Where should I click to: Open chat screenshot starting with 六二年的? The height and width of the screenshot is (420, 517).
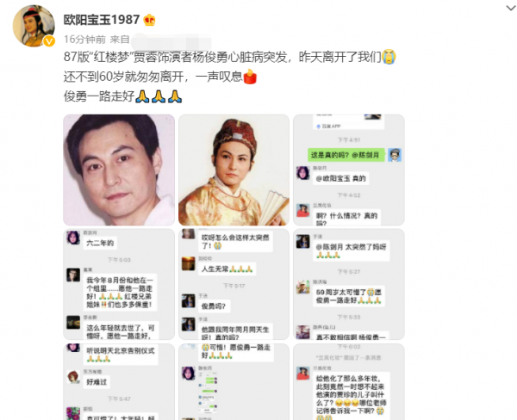pyautogui.click(x=119, y=284)
